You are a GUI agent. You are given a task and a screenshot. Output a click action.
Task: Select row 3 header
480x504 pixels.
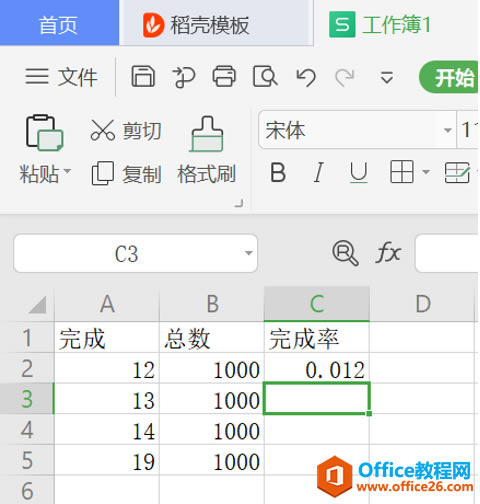pyautogui.click(x=27, y=399)
